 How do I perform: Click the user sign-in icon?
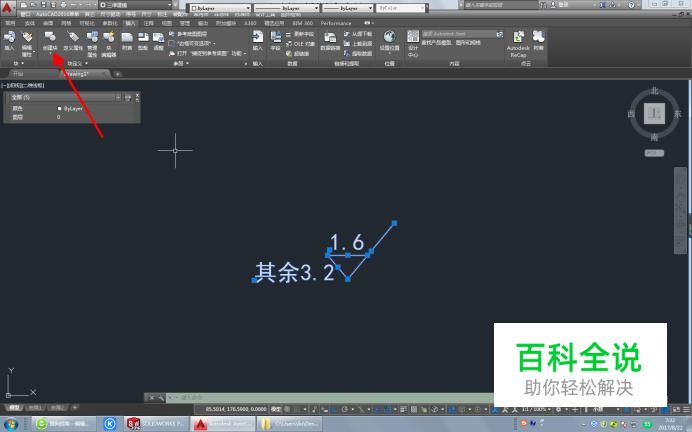[553, 5]
